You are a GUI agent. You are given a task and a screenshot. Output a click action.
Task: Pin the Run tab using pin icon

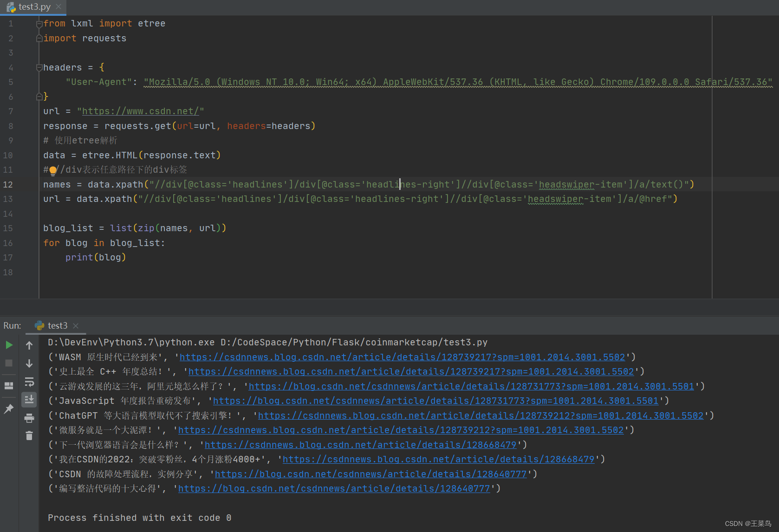[x=9, y=409]
